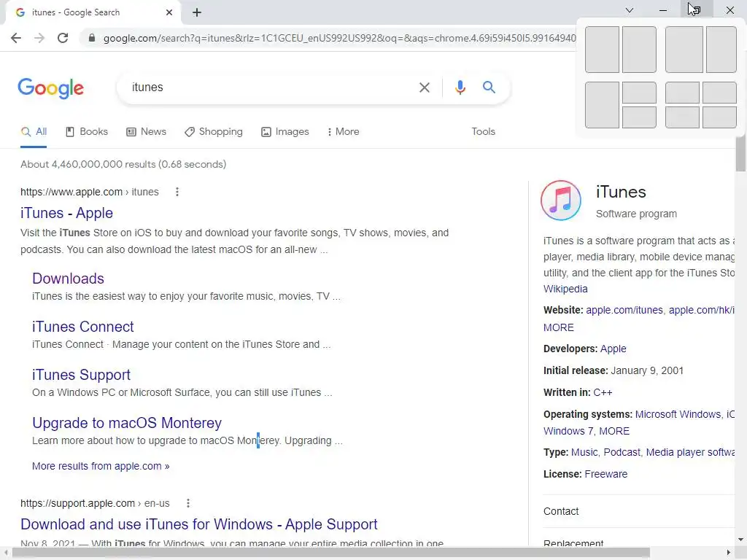Open options for the apple.com itunes result
747x560 pixels.
tap(177, 192)
